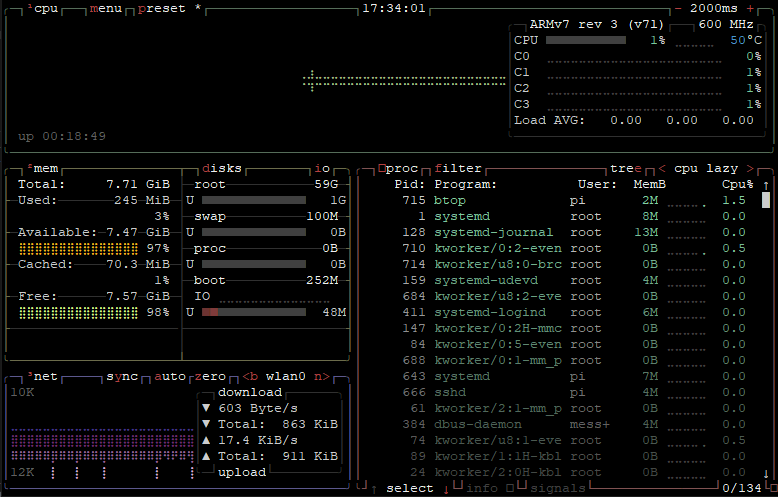Image resolution: width=778 pixels, height=497 pixels.
Task: Open the process filter field
Action: click(x=458, y=168)
